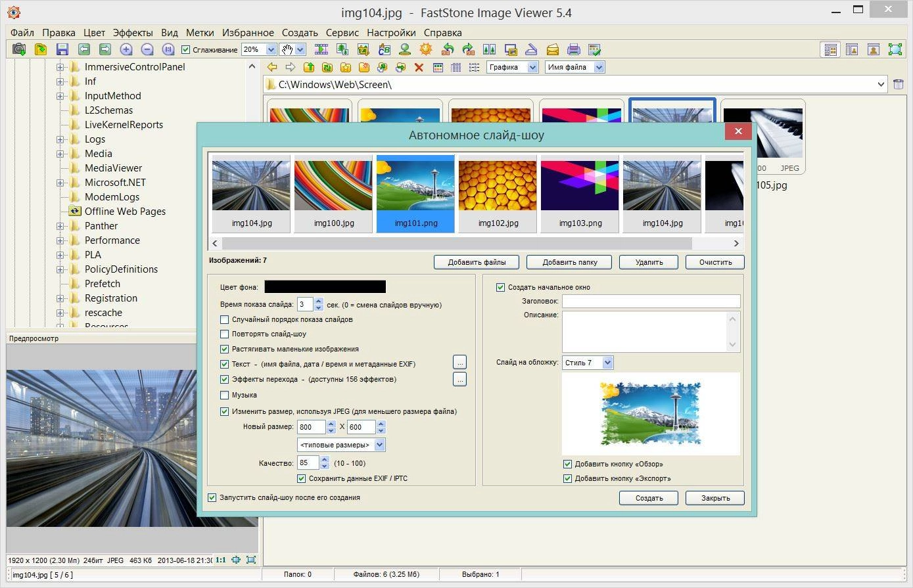This screenshot has height=588, width=913.
Task: Expand the C:\Windows\Web\Screen\ path dropdown
Action: (882, 84)
